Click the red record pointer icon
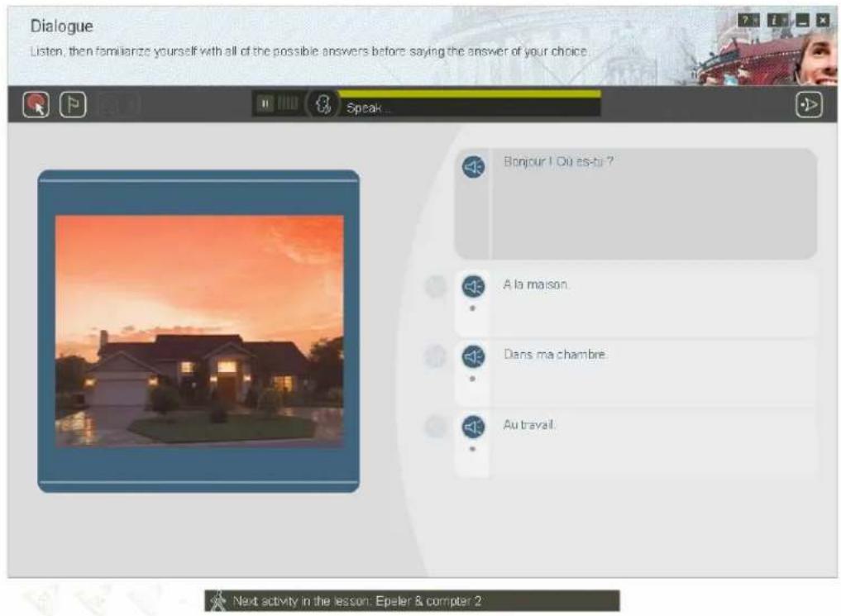Image resolution: width=841 pixels, height=616 pixels. tap(36, 104)
